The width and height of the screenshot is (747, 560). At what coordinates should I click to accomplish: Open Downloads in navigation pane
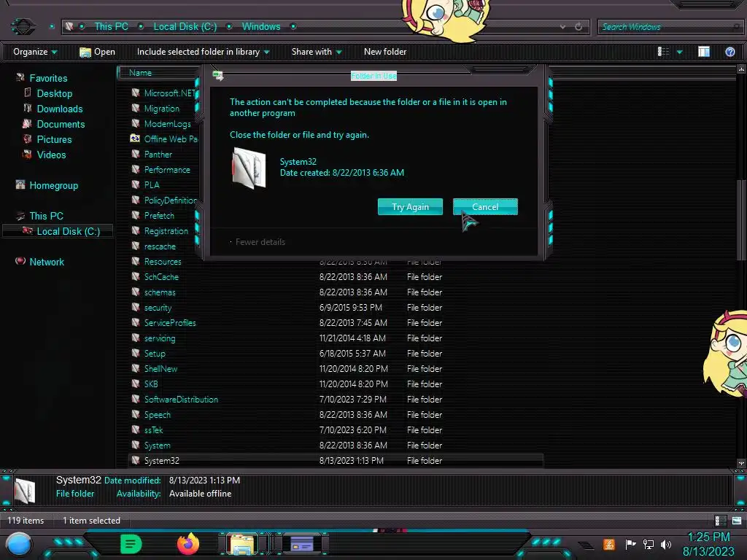click(60, 109)
